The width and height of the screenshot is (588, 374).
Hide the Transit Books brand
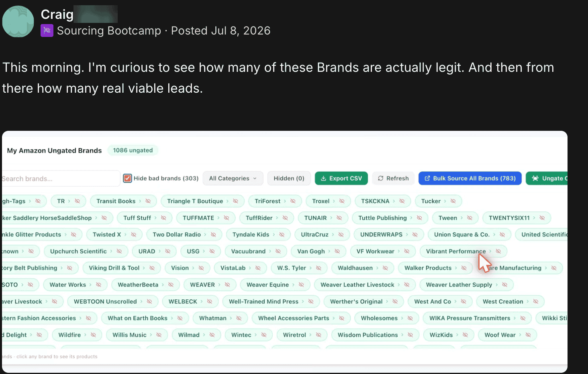pos(148,201)
